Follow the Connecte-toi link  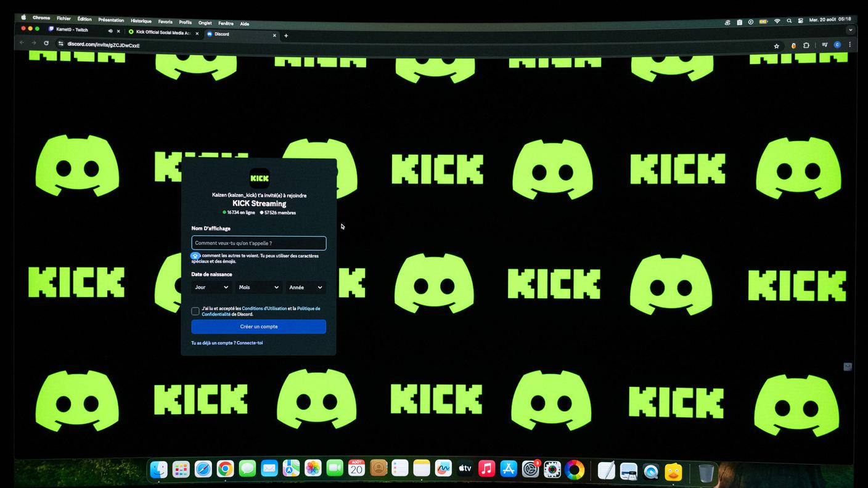tap(250, 343)
